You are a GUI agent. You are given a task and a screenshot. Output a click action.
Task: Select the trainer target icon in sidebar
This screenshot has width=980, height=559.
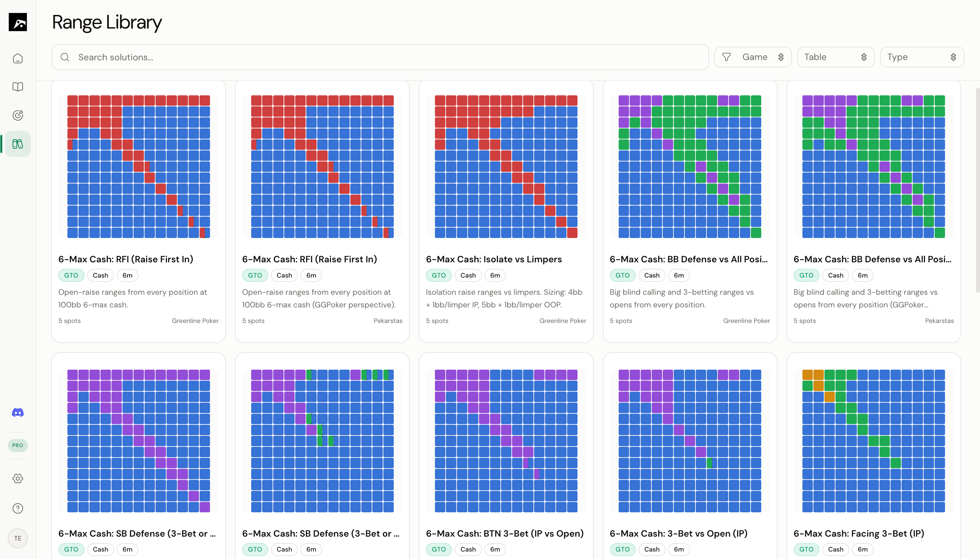(17, 115)
